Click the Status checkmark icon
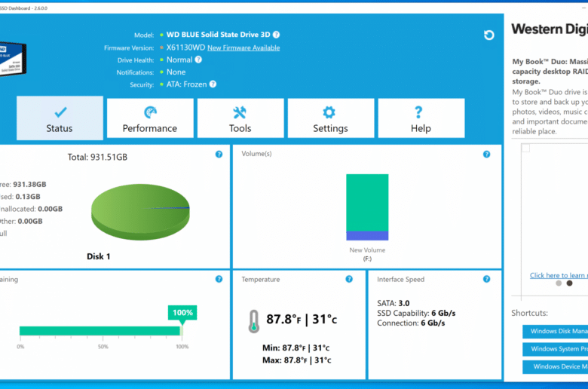 point(60,112)
